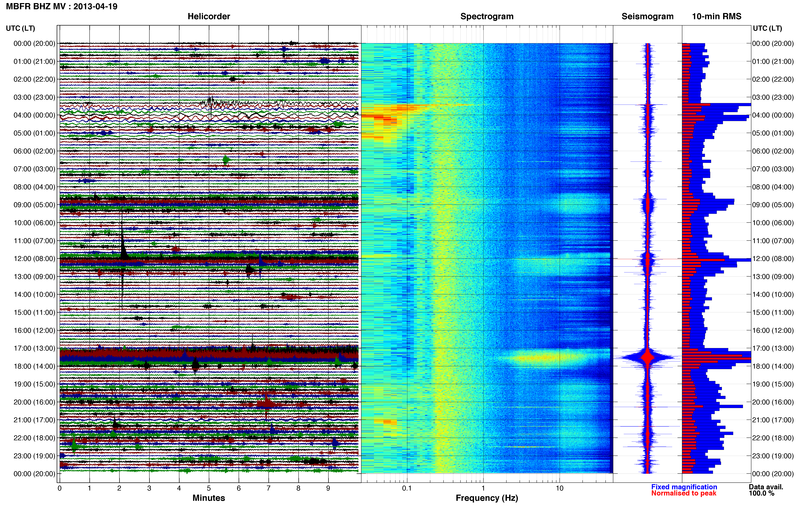Click frequency tick label '0.1'

coord(407,488)
